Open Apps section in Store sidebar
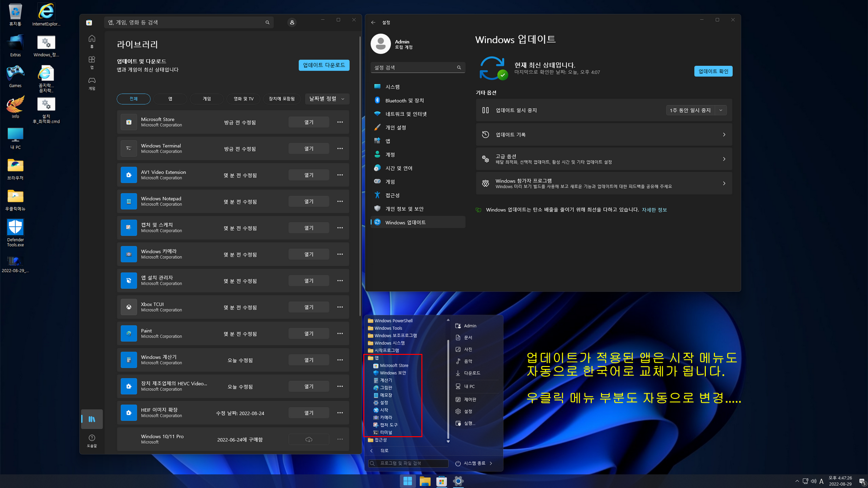The height and width of the screenshot is (488, 868). point(92,62)
